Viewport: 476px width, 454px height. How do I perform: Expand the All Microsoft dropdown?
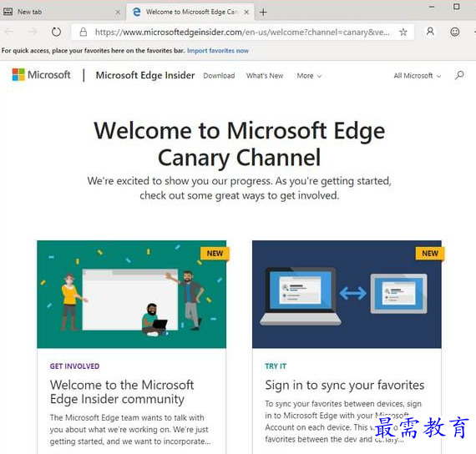coord(417,76)
